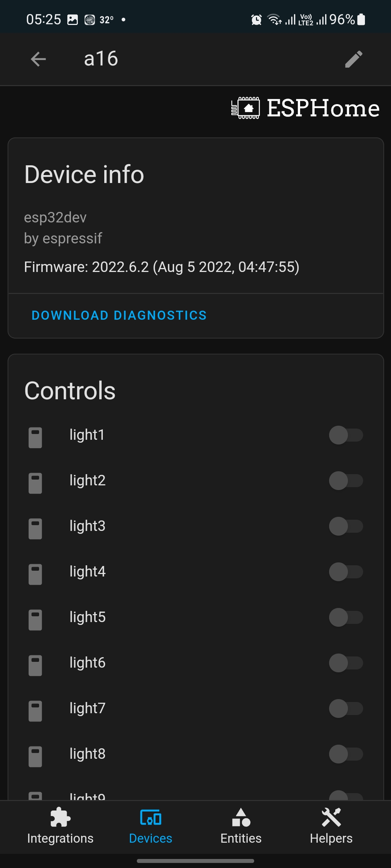Tap the light4 switch entity icon
This screenshot has height=868, width=391.
pyautogui.click(x=35, y=574)
